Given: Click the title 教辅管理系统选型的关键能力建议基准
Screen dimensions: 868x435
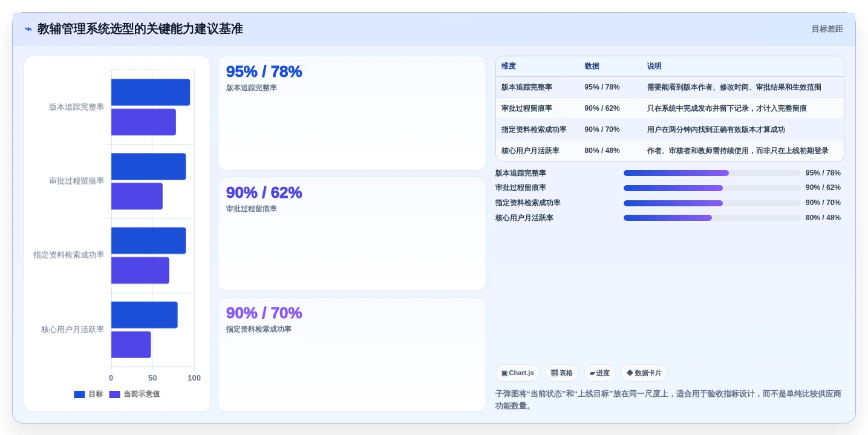Looking at the screenshot, I should tap(140, 29).
